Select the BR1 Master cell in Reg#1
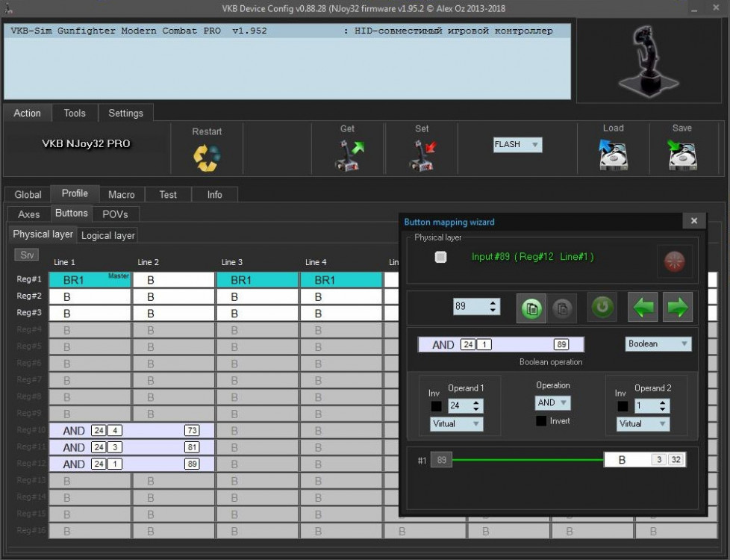Image resolution: width=730 pixels, height=560 pixels. point(90,280)
